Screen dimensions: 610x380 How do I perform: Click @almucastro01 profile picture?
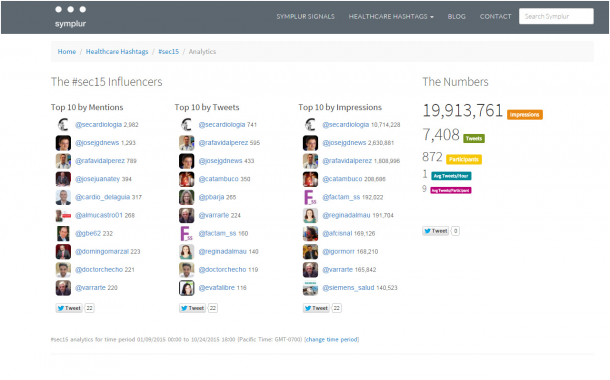[x=63, y=215]
